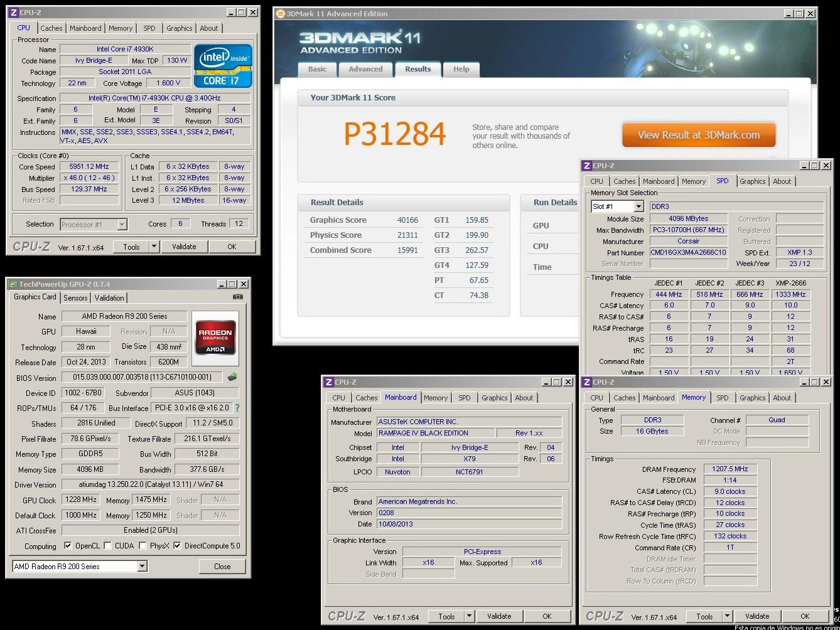Open Mainboard tab in CPU-Z SPD window
The height and width of the screenshot is (630, 840).
point(659,181)
